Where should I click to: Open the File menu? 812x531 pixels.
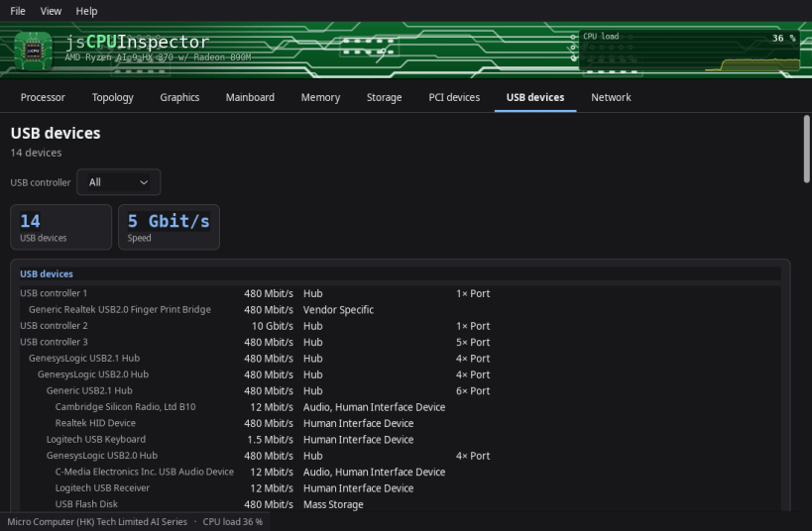18,11
